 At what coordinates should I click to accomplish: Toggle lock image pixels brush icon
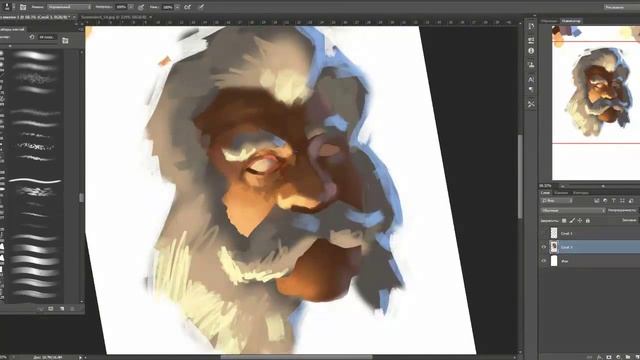tap(572, 220)
